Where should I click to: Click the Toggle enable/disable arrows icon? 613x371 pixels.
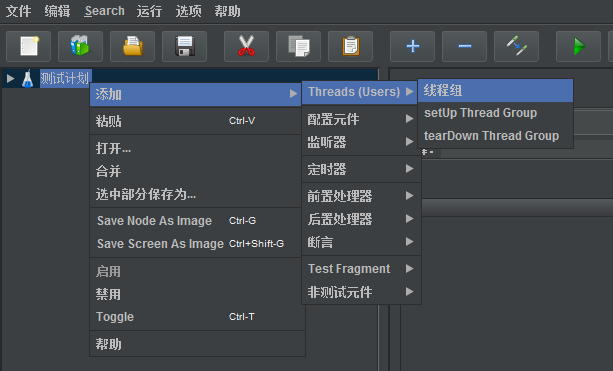pos(516,47)
